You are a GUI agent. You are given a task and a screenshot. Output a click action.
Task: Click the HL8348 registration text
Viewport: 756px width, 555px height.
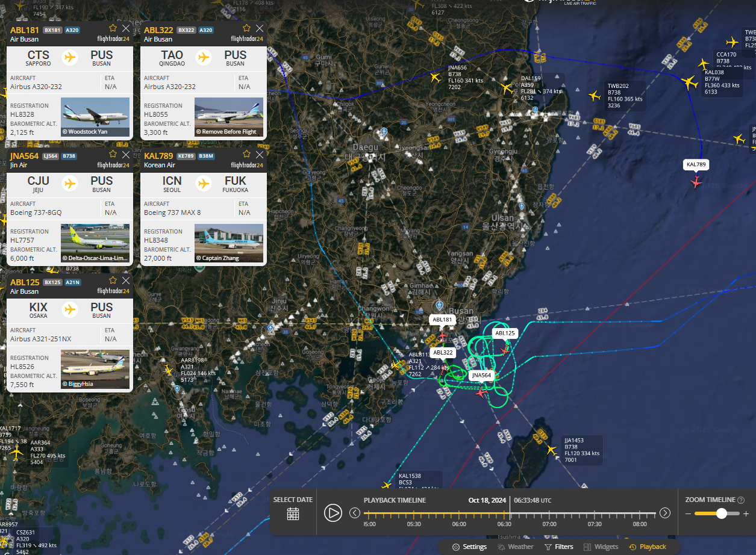[x=155, y=240]
